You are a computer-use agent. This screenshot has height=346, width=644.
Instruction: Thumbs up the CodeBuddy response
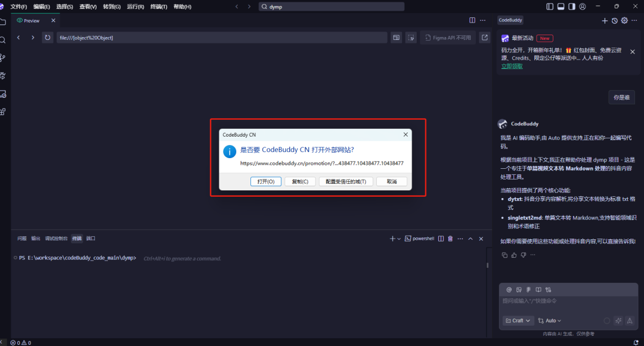pos(514,255)
